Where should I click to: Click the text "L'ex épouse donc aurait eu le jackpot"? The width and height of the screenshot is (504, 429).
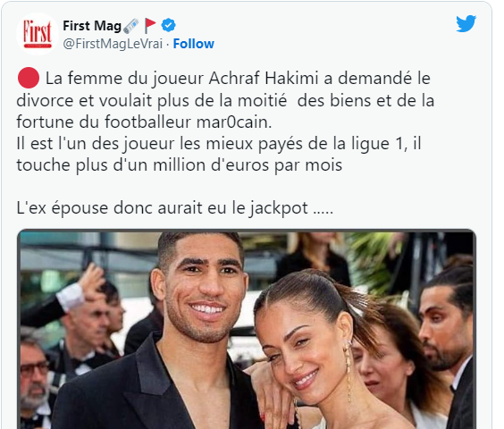click(163, 207)
